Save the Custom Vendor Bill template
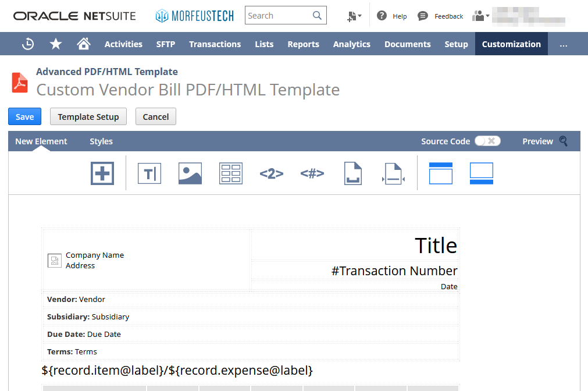This screenshot has width=588, height=391. click(x=24, y=116)
